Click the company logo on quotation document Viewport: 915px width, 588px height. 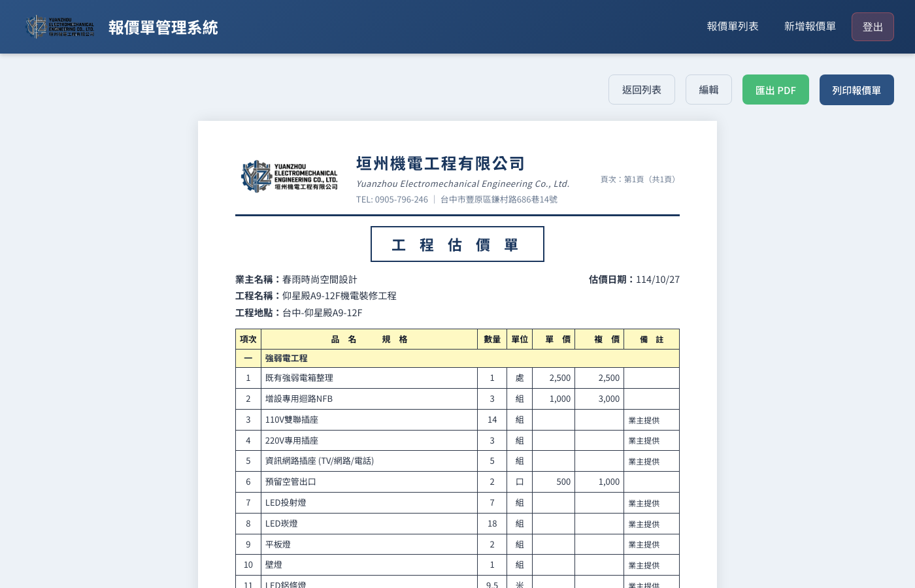click(290, 176)
